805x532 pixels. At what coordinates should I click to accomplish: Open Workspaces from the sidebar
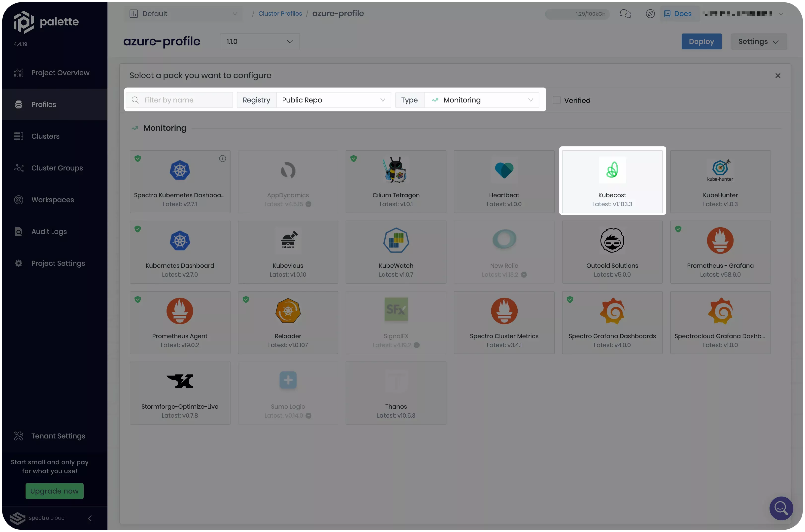pyautogui.click(x=53, y=199)
